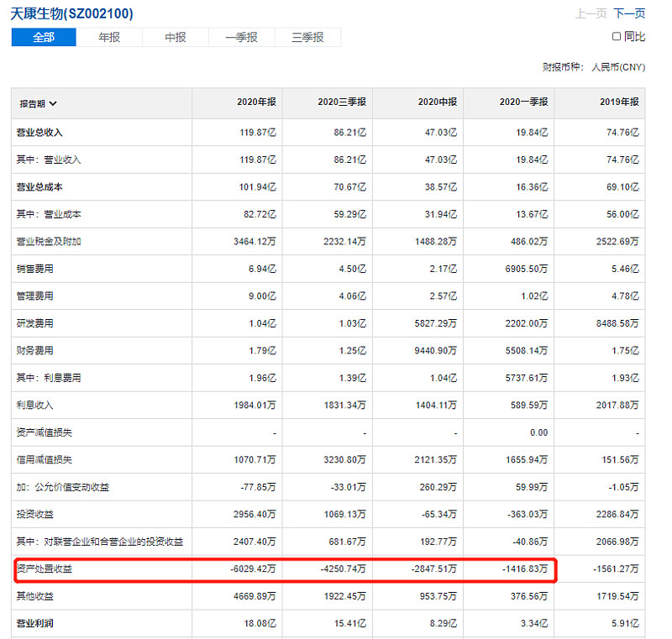Select the 研发费用 row label
672x639 pixels.
(x=34, y=323)
